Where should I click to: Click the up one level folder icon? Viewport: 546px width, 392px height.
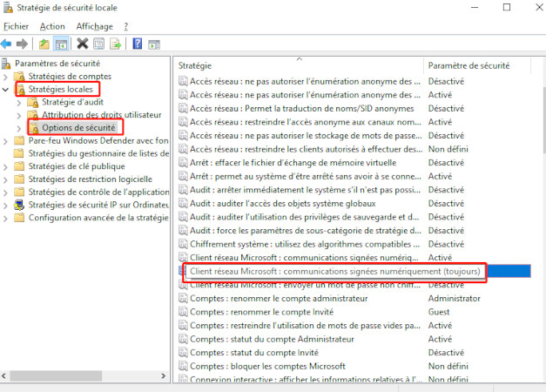coord(44,44)
